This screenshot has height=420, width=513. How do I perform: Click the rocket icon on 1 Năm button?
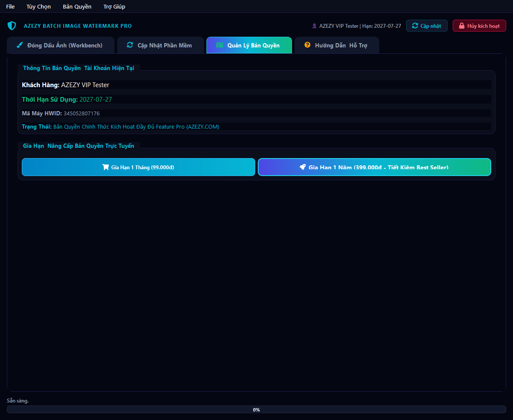[x=303, y=167]
